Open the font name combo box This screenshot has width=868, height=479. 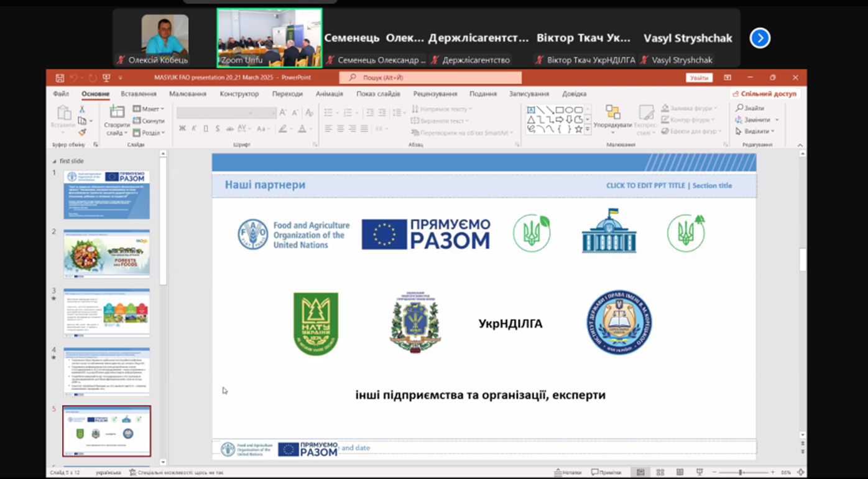click(216, 113)
